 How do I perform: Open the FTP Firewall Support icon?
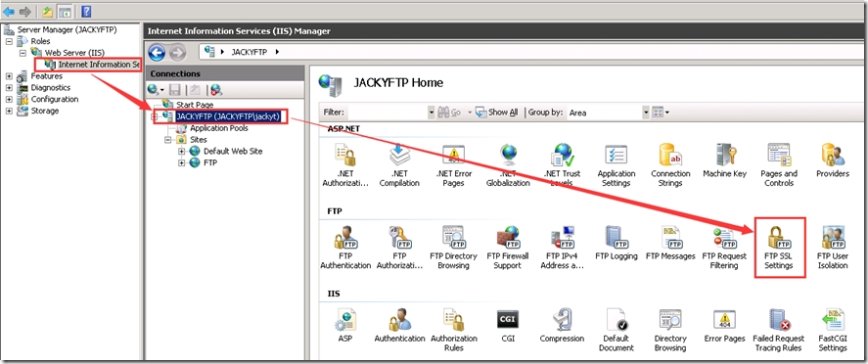[x=508, y=248]
